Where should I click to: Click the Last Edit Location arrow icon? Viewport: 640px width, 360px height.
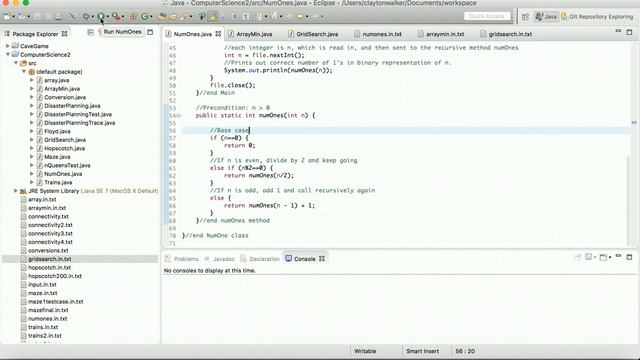click(290, 16)
